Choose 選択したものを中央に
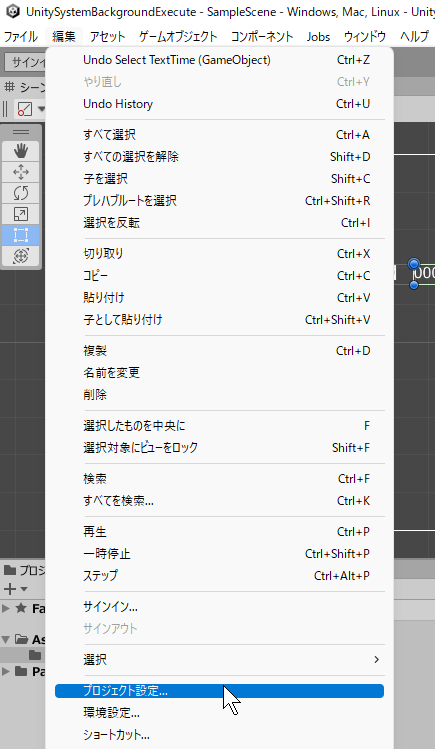Viewport: 435px width, 749px height. pyautogui.click(x=220, y=426)
